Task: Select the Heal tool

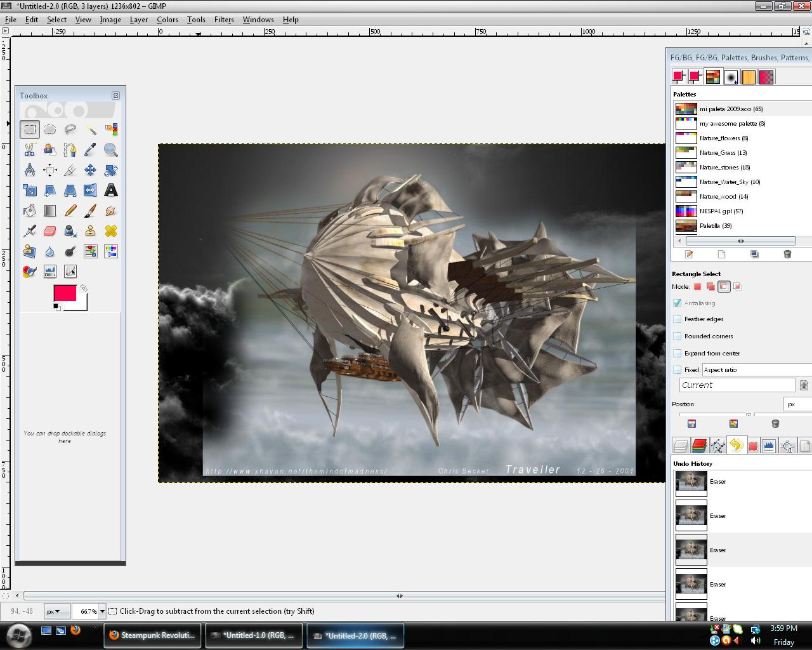Action: [x=111, y=231]
